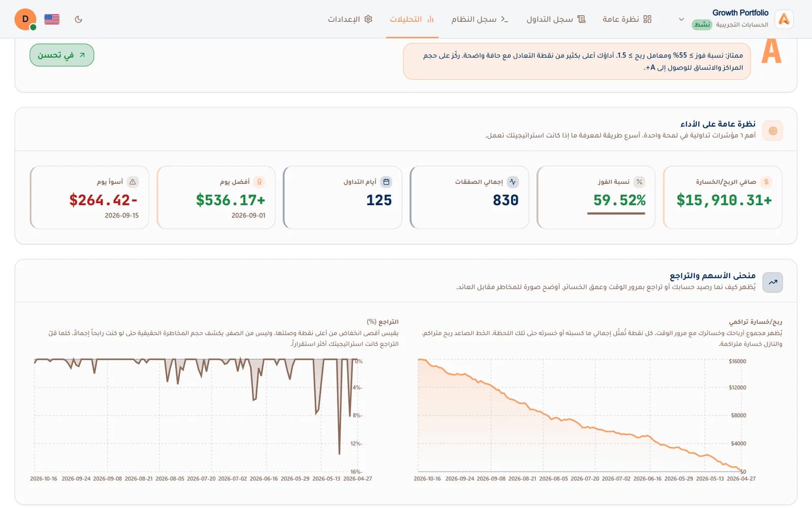Click the نظرة عامة على الأداء heading
Image resolution: width=812 pixels, height=508 pixels.
click(718, 124)
